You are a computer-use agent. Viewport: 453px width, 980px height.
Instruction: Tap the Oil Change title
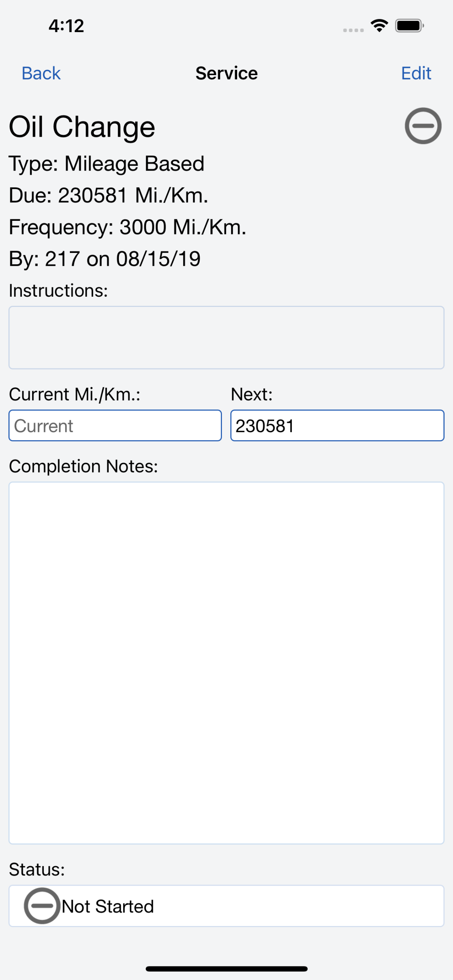pos(82,127)
